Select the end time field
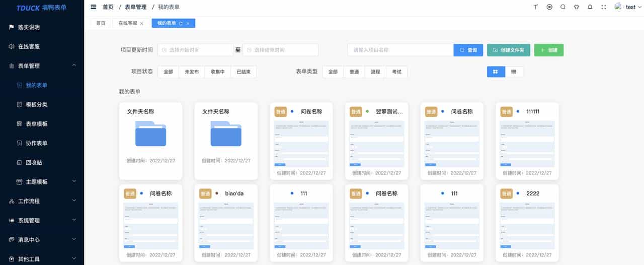Viewport: 644px width, 265px height. pos(280,50)
